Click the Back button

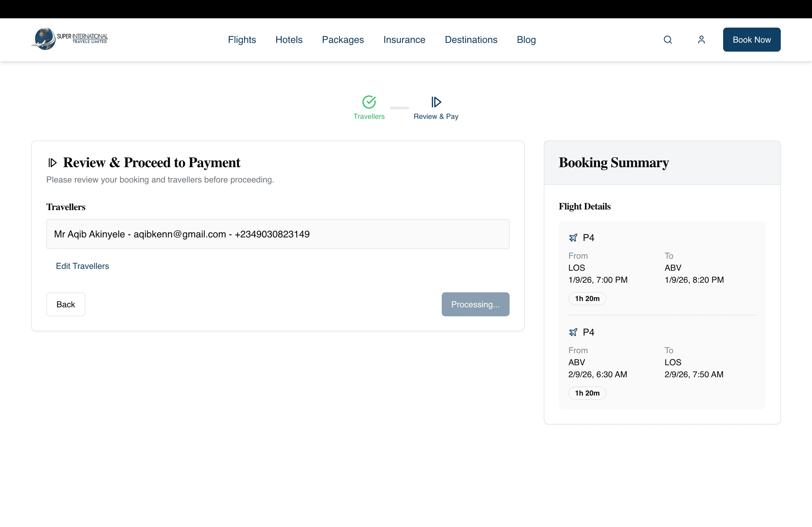coord(65,304)
